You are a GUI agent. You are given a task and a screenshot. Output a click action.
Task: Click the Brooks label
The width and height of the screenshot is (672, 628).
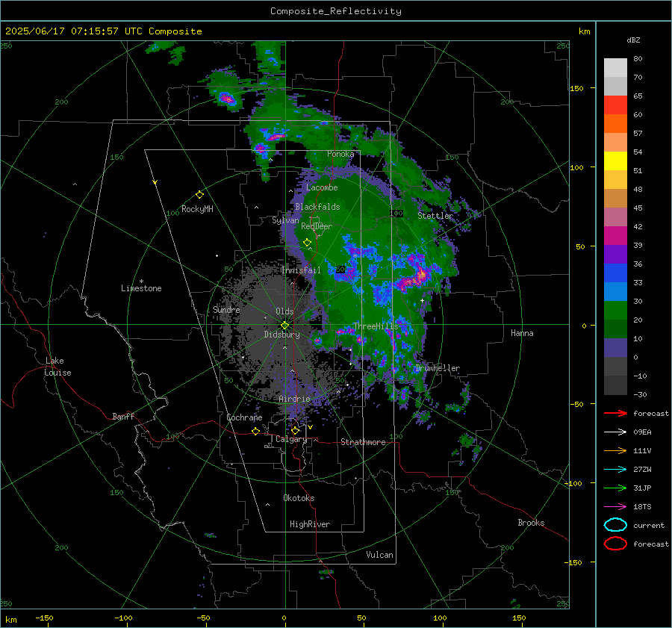coord(531,523)
